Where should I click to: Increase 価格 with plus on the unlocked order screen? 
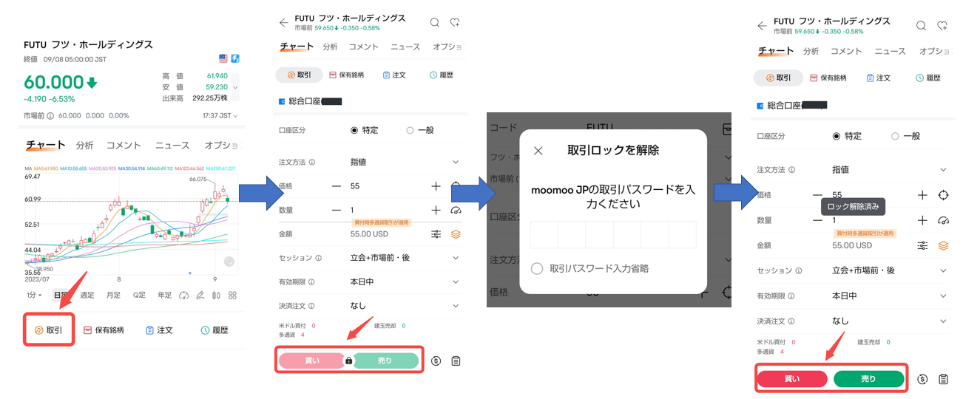click(922, 195)
